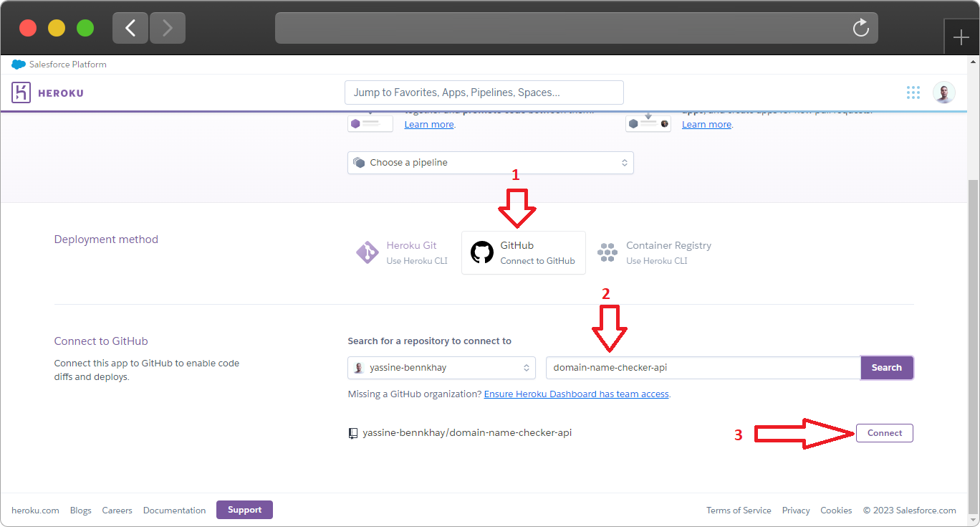Screen dimensions: 980x527
Task: Click the repository search input field
Action: [703, 368]
